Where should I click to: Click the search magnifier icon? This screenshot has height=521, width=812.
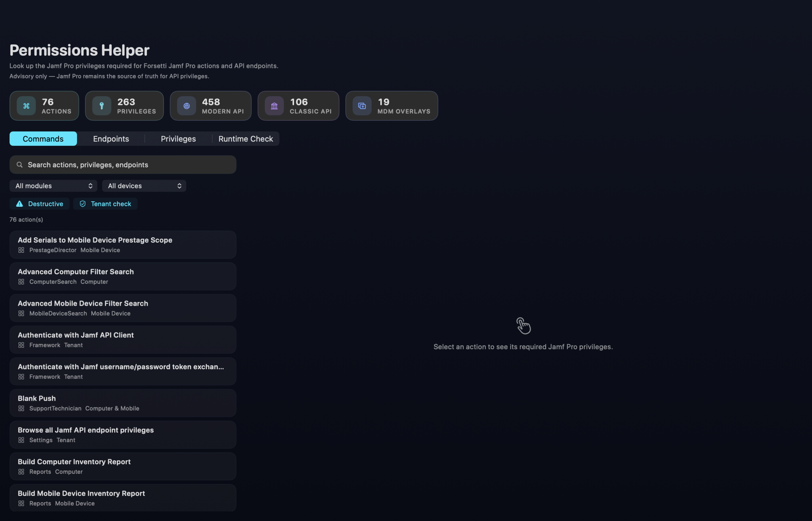pos(20,165)
